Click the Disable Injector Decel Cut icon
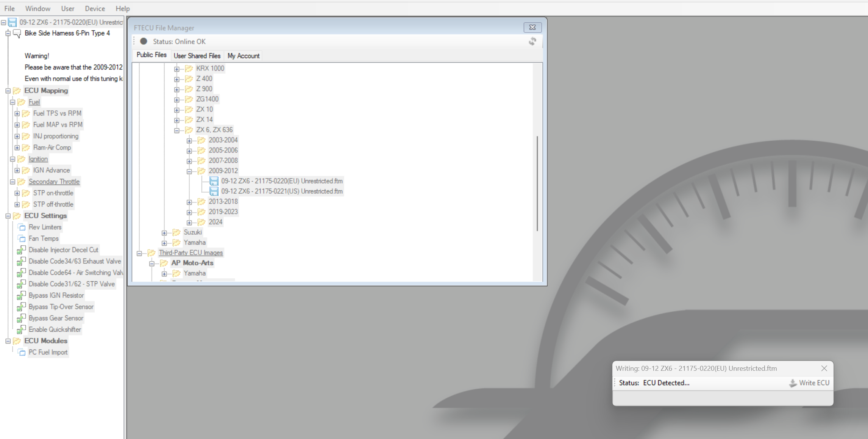The height and width of the screenshot is (439, 868). pos(22,250)
